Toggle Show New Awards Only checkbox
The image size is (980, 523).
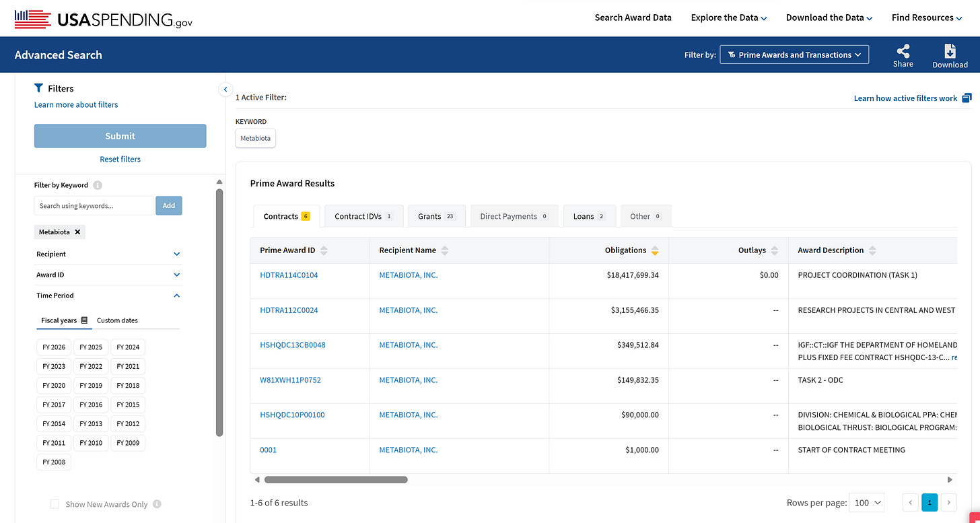click(x=55, y=504)
